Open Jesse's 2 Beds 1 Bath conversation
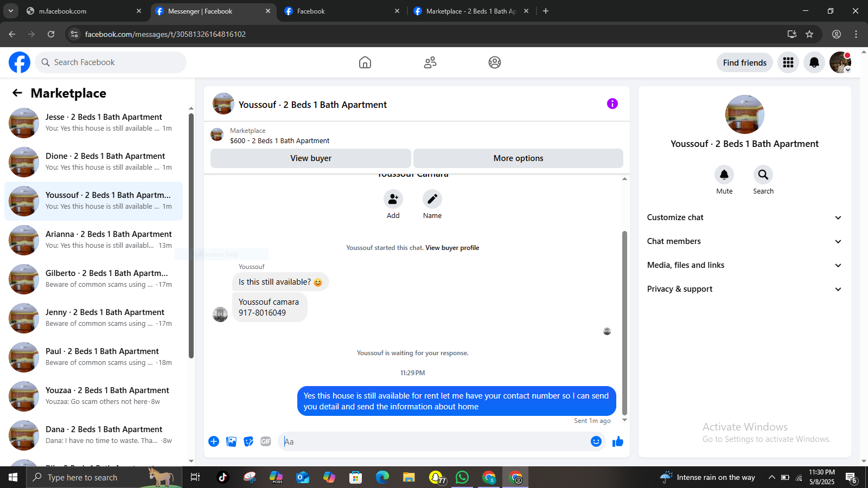Screen dimensions: 868x488 (93, 123)
